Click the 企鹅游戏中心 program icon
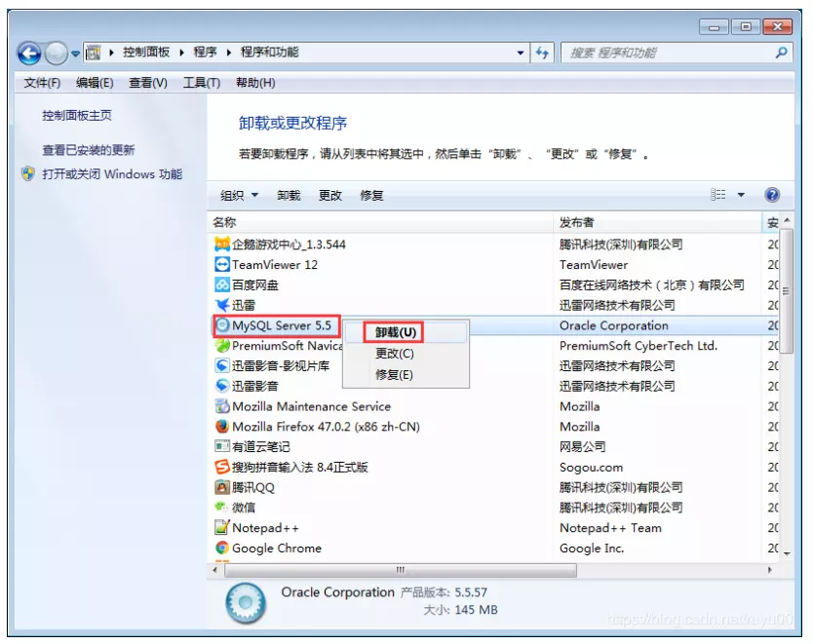This screenshot has height=644, width=813. (x=222, y=244)
